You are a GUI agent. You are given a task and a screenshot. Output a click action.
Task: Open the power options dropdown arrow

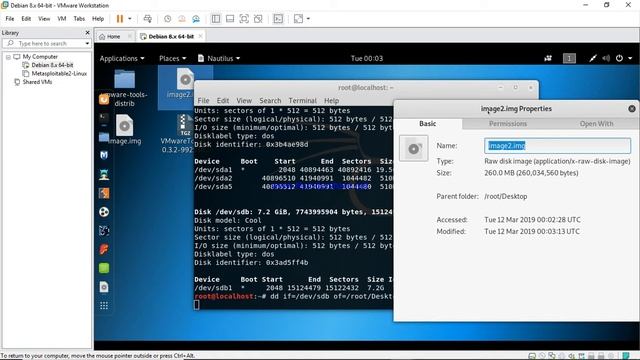(130, 19)
